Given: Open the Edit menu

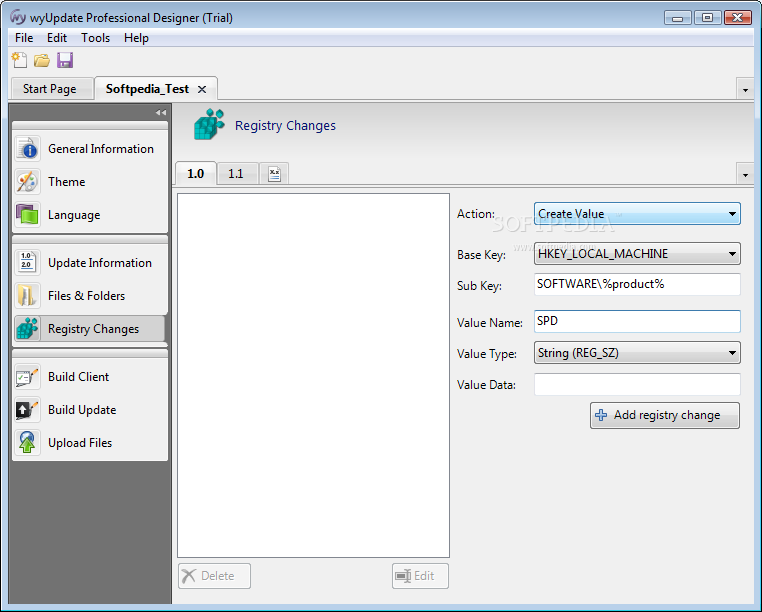Looking at the screenshot, I should (x=57, y=38).
